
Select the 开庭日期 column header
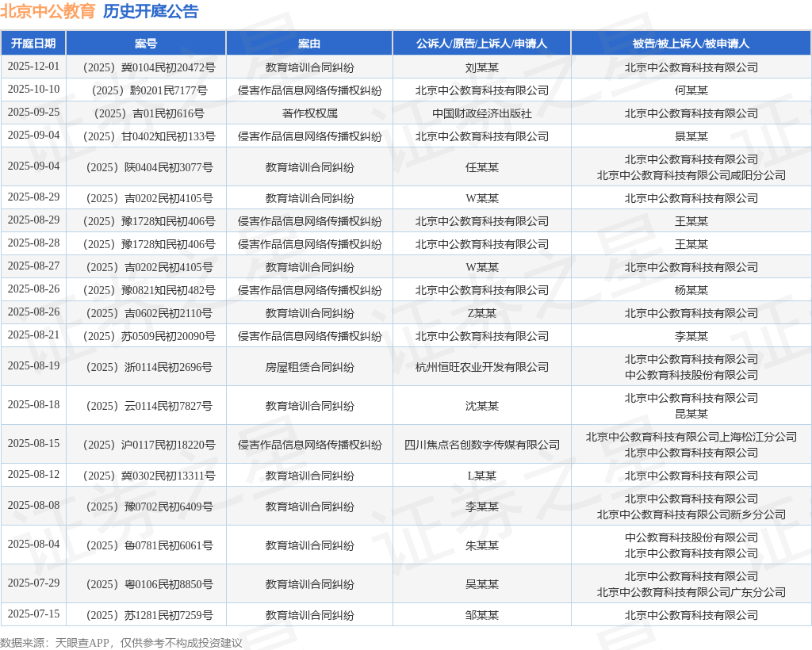[x=33, y=44]
